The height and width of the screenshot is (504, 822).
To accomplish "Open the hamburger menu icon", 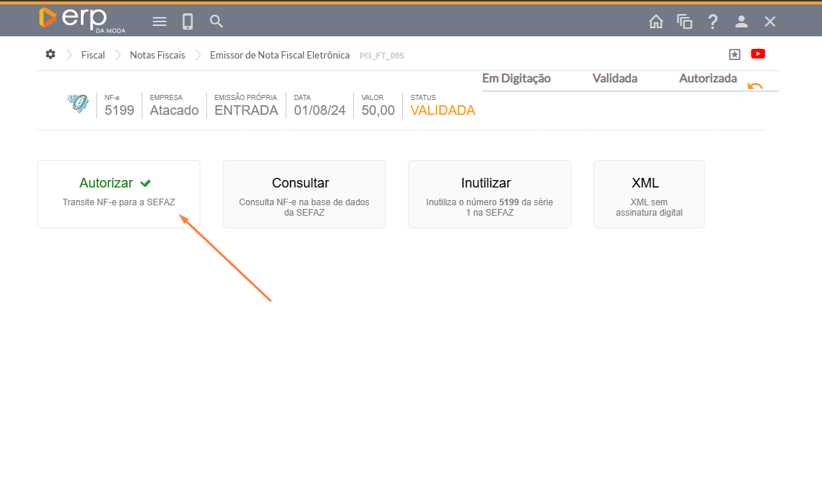I will (160, 21).
